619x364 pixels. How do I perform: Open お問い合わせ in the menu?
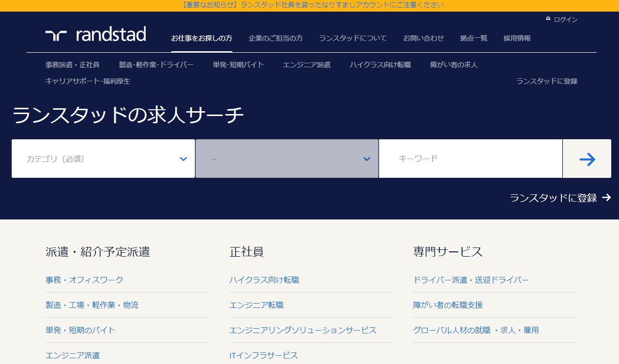click(423, 38)
